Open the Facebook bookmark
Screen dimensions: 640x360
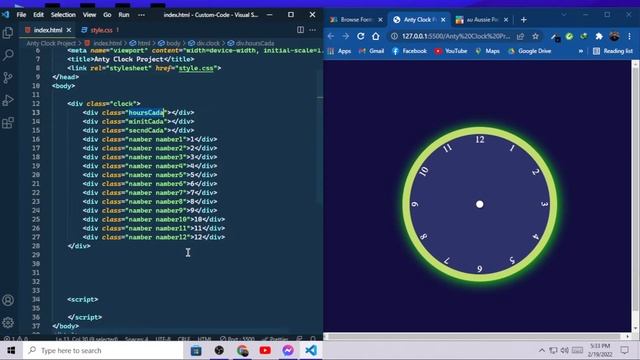(409, 51)
